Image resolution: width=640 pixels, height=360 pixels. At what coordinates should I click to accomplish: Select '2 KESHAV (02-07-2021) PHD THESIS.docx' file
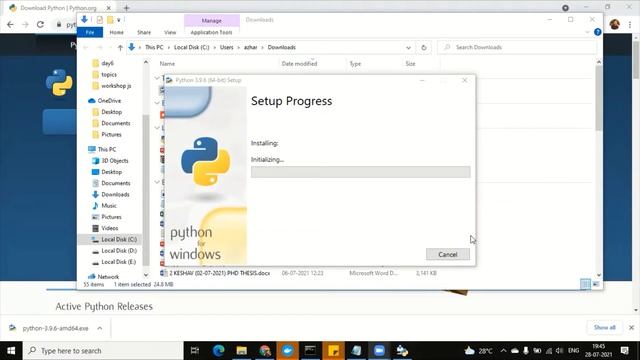coord(219,273)
